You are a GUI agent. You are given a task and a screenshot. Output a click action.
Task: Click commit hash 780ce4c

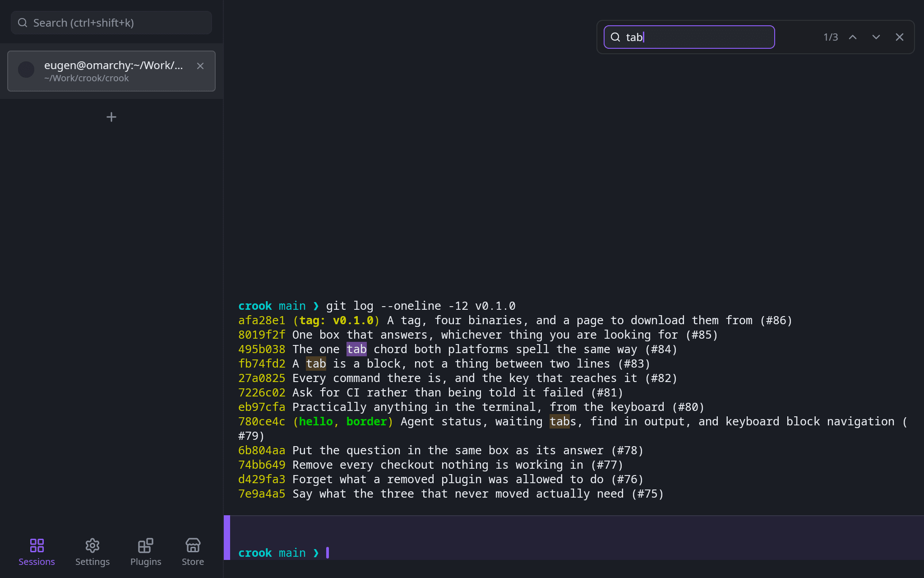pos(262,421)
